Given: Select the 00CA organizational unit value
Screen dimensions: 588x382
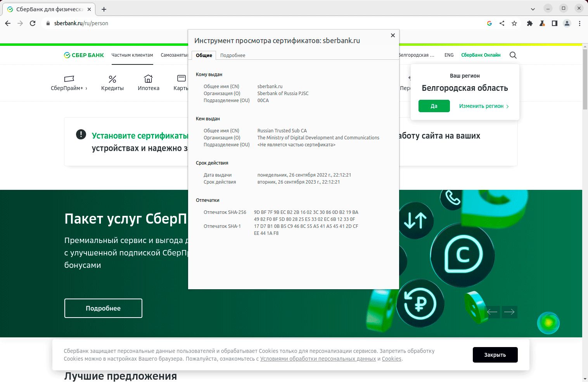Looking at the screenshot, I should click(263, 101).
